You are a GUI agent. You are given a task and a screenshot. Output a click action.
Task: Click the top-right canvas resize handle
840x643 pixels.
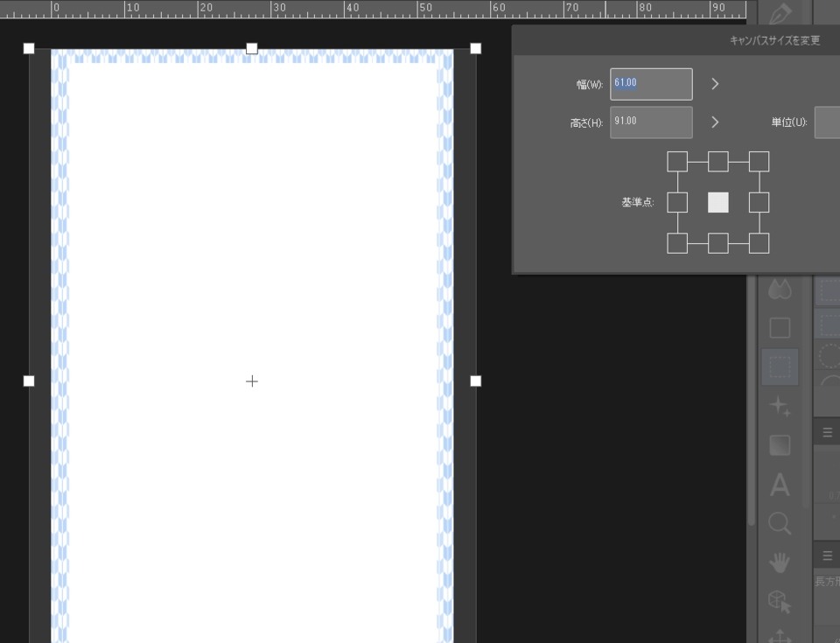pos(475,49)
